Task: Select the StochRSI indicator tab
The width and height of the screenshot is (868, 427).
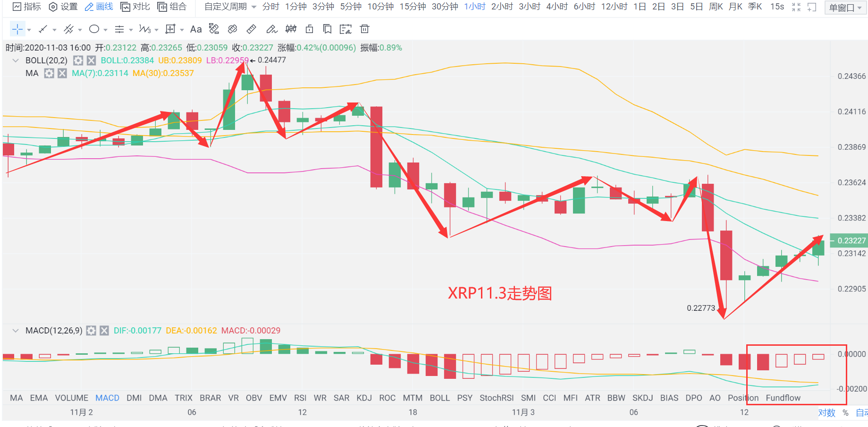Action: (497, 398)
